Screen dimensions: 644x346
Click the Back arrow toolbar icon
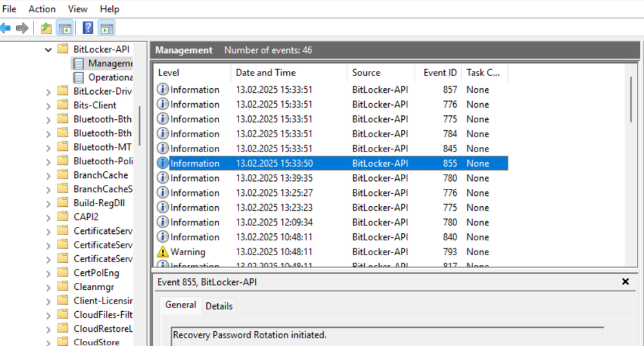pos(5,28)
